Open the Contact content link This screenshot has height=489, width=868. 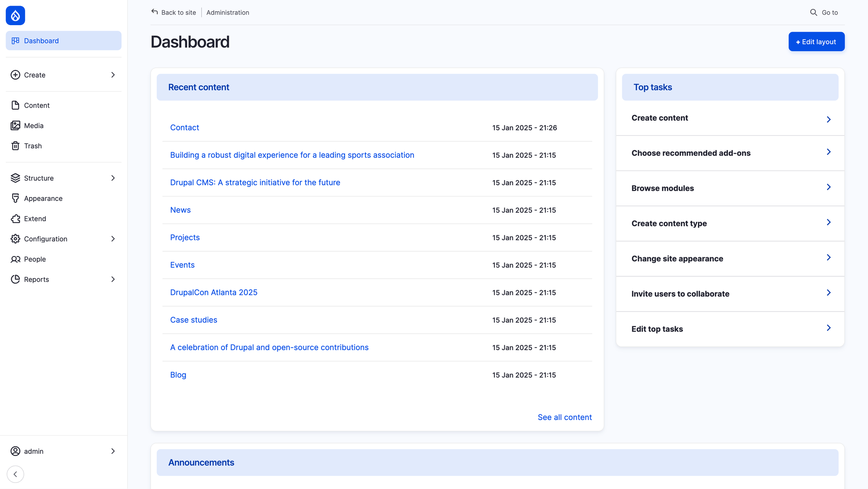(x=184, y=128)
